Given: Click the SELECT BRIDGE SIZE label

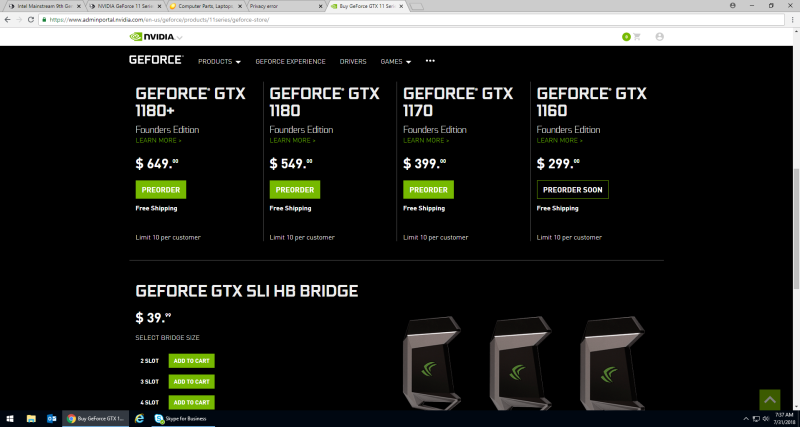Looking at the screenshot, I should 167,338.
